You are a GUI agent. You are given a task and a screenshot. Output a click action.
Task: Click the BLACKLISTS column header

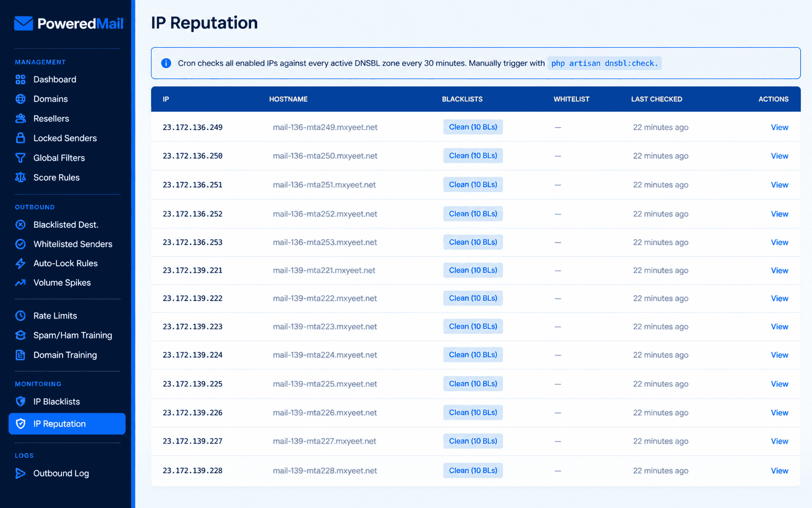click(462, 99)
